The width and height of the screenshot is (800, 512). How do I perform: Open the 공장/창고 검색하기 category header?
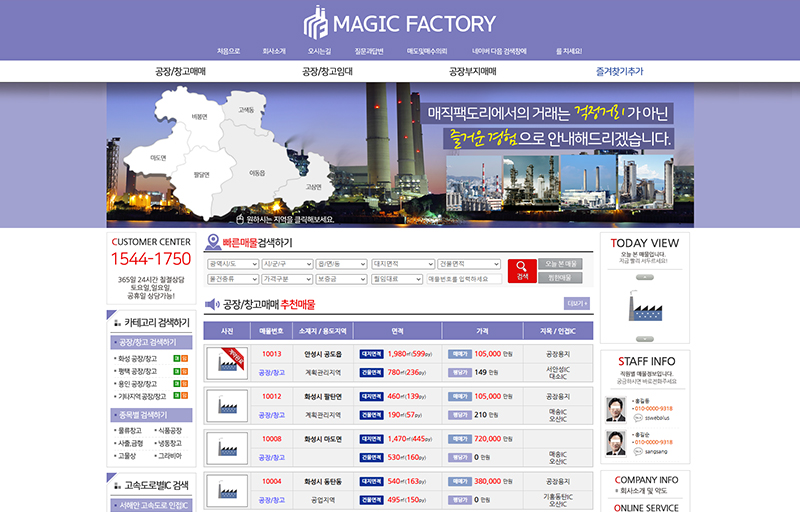click(151, 342)
